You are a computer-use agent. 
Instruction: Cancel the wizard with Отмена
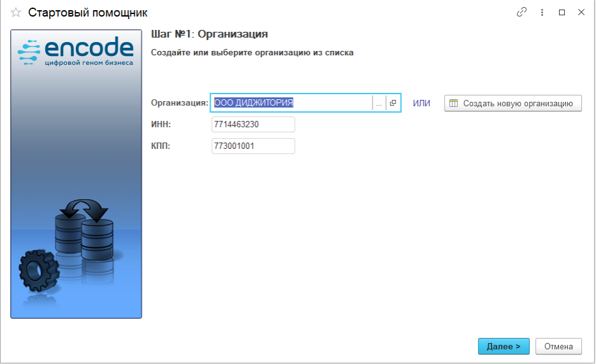click(x=558, y=346)
